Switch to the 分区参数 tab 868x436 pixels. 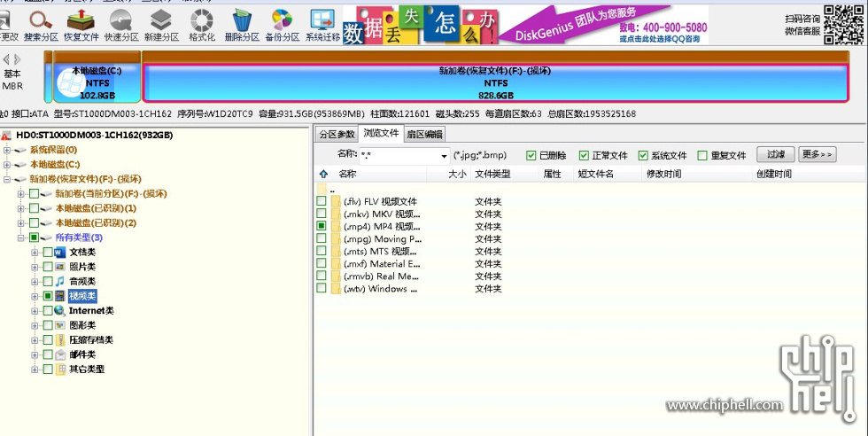336,135
